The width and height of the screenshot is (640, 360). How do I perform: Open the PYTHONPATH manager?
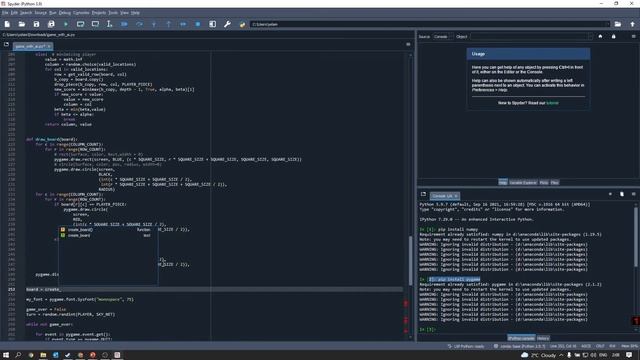242,24
